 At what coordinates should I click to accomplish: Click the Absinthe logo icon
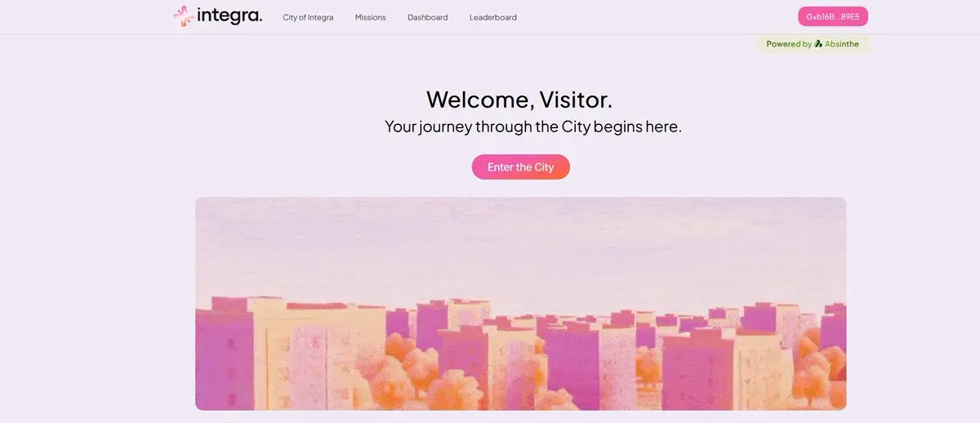[818, 44]
